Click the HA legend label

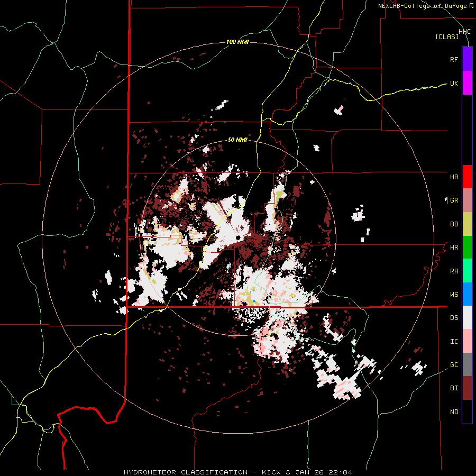point(454,177)
